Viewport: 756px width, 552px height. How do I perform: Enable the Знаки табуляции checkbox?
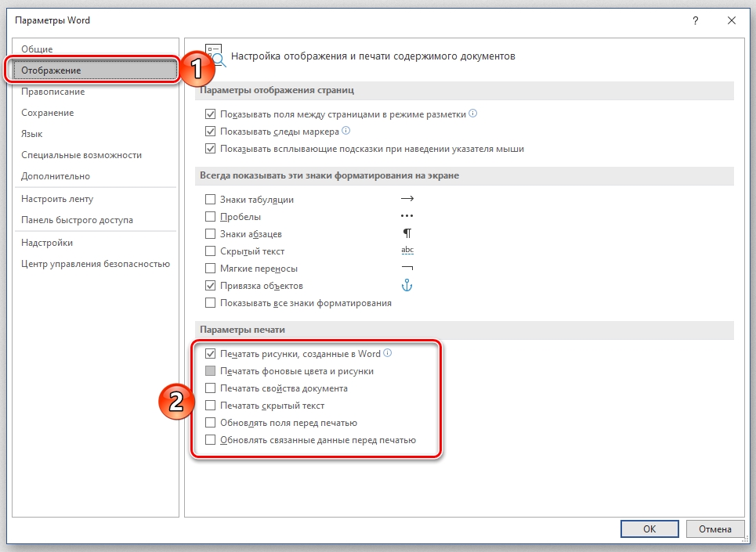pos(210,200)
